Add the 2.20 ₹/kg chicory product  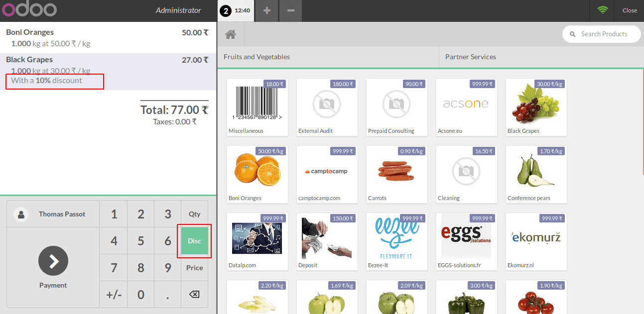tap(258, 297)
